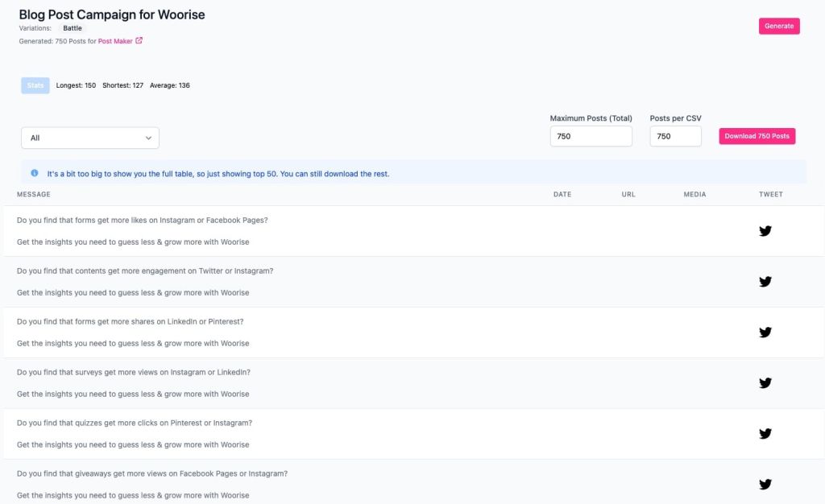The width and height of the screenshot is (825, 504).
Task: Click 'Shortest: 127' stat text
Action: (122, 85)
